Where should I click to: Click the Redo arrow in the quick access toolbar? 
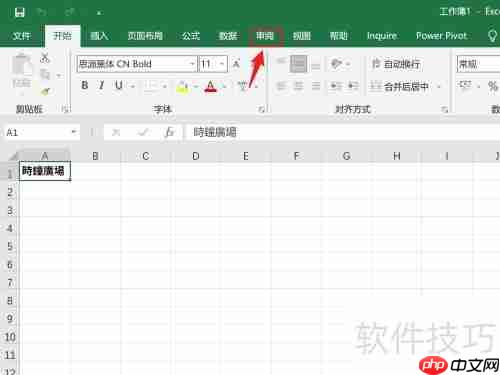[x=70, y=12]
